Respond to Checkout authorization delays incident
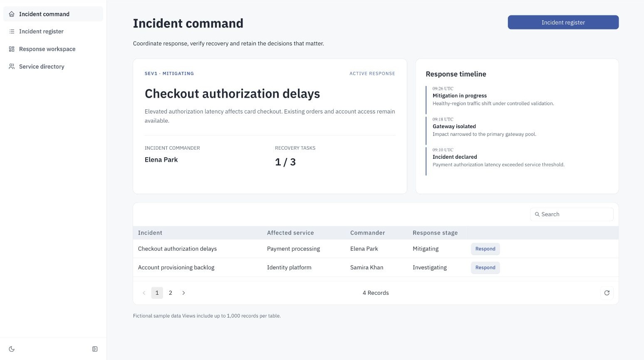Viewport: 644px width, 360px height. pos(485,249)
